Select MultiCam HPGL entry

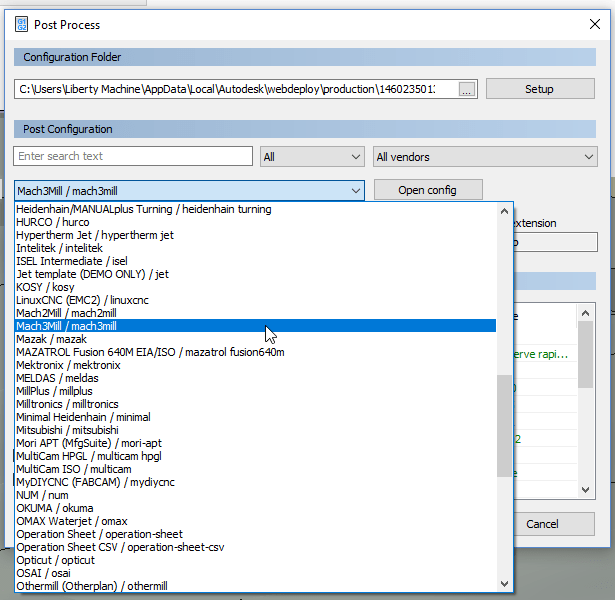tap(255, 456)
